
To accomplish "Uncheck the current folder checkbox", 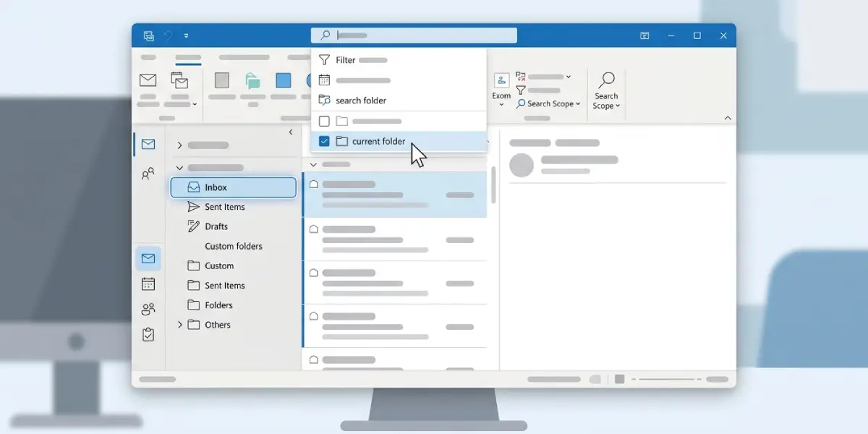I will (324, 141).
